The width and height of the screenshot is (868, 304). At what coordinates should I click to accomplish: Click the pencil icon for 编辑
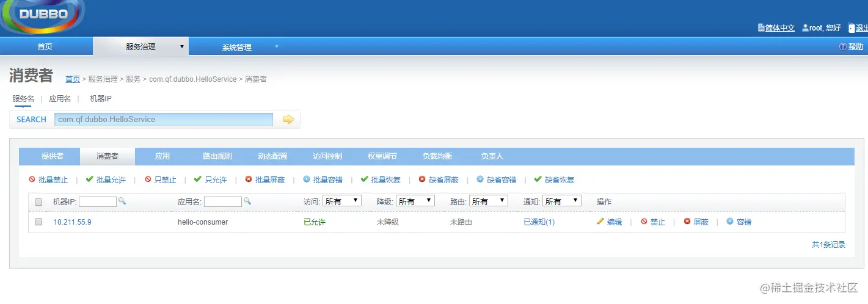600,222
